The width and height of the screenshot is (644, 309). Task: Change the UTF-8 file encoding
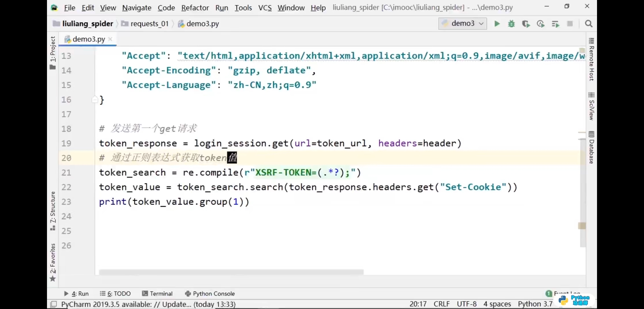467,304
